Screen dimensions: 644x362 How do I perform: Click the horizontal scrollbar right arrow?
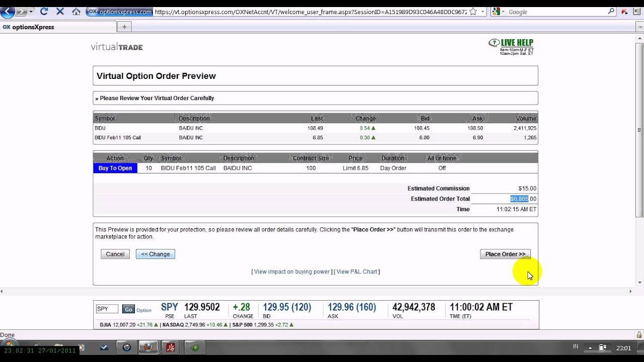click(x=631, y=291)
